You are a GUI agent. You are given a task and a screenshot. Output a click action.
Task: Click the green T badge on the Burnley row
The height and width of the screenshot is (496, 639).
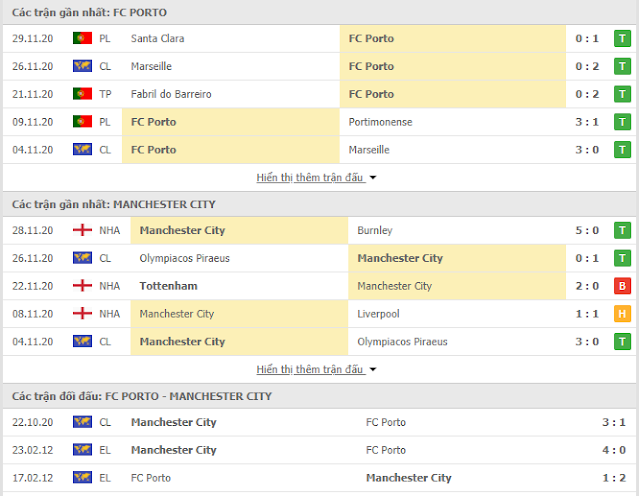(x=622, y=230)
